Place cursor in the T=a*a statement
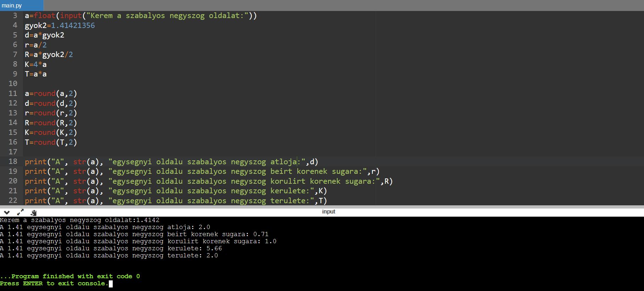Screen dimensions: 644x291 tap(35, 74)
